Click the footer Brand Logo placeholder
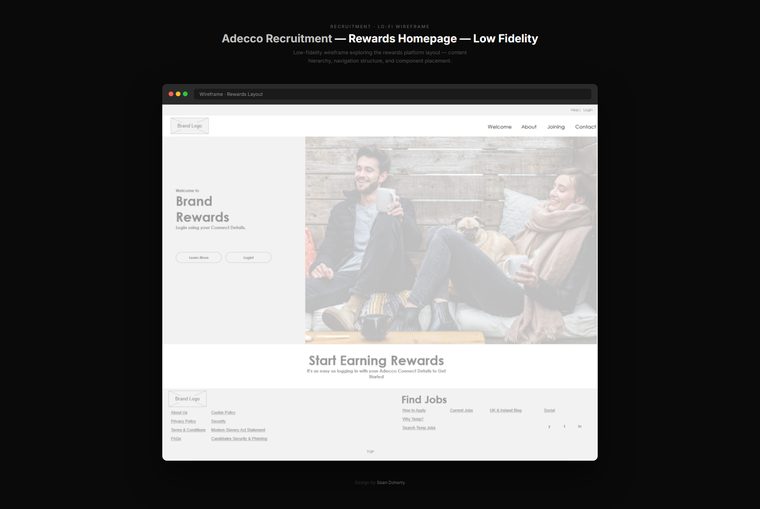Viewport: 760px width, 509px height. click(x=188, y=398)
